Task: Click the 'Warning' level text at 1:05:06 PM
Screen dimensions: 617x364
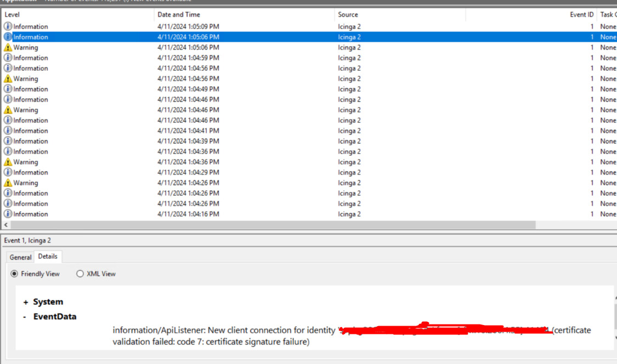Action: point(26,48)
